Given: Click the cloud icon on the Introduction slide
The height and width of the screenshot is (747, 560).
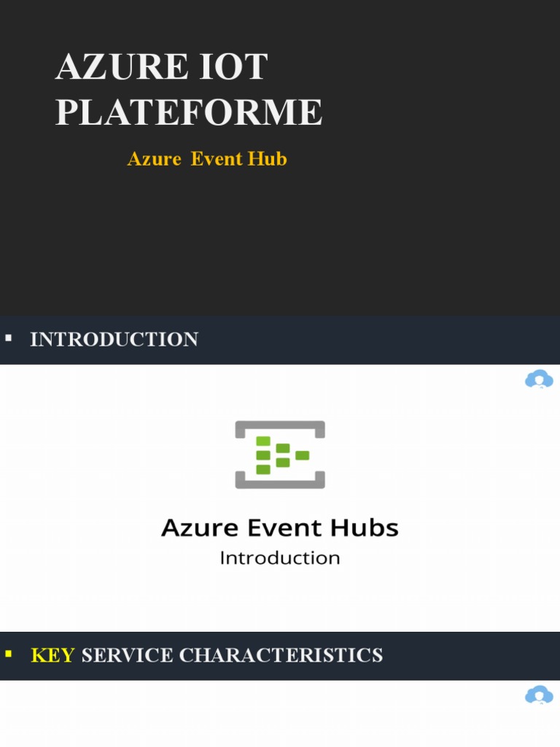Looking at the screenshot, I should (539, 379).
